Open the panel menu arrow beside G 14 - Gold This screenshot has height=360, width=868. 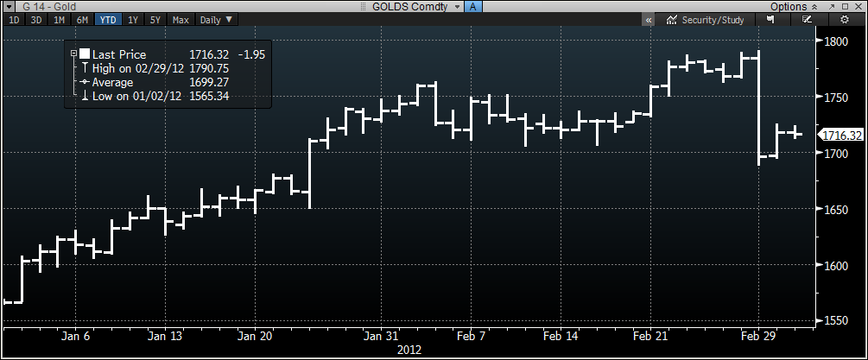(8, 6)
